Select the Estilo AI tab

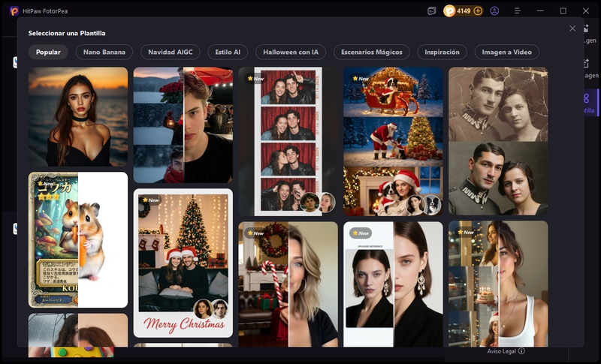[228, 52]
